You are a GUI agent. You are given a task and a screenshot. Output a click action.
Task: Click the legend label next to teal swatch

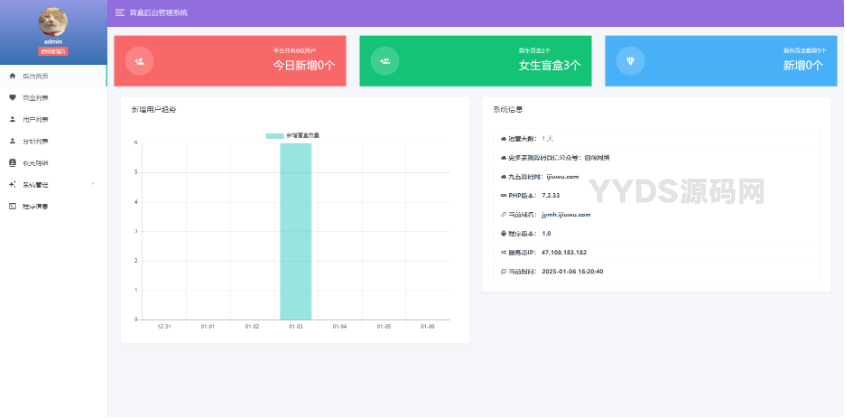[303, 136]
